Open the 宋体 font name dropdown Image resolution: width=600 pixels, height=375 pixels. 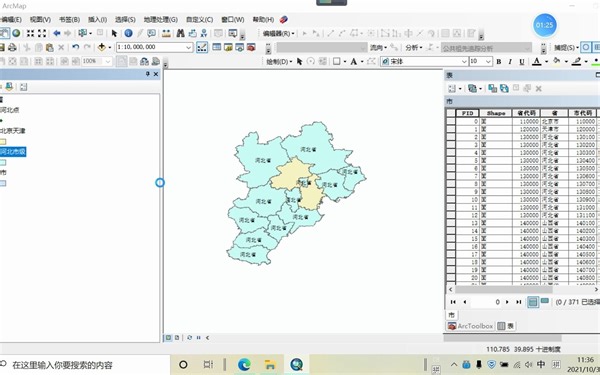[464, 61]
